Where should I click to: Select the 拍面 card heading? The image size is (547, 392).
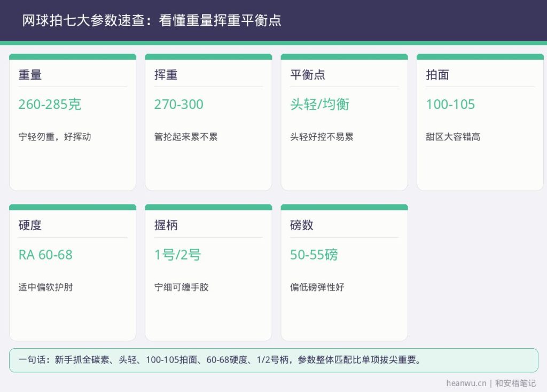(437, 75)
